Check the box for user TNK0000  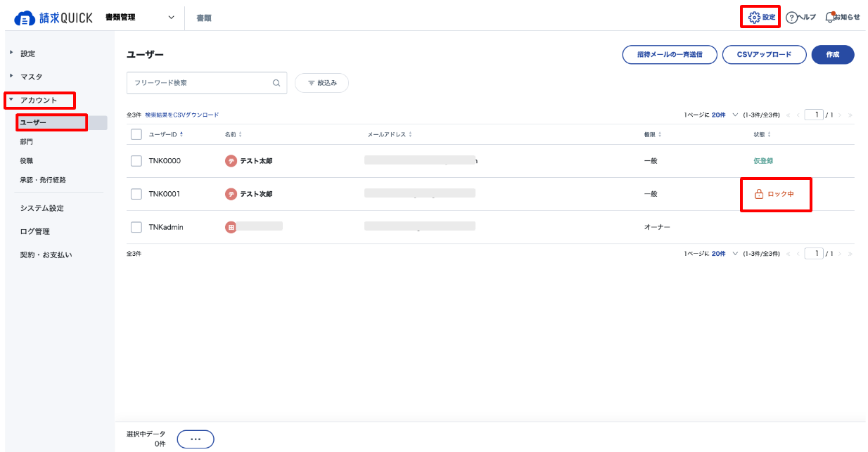click(x=136, y=161)
